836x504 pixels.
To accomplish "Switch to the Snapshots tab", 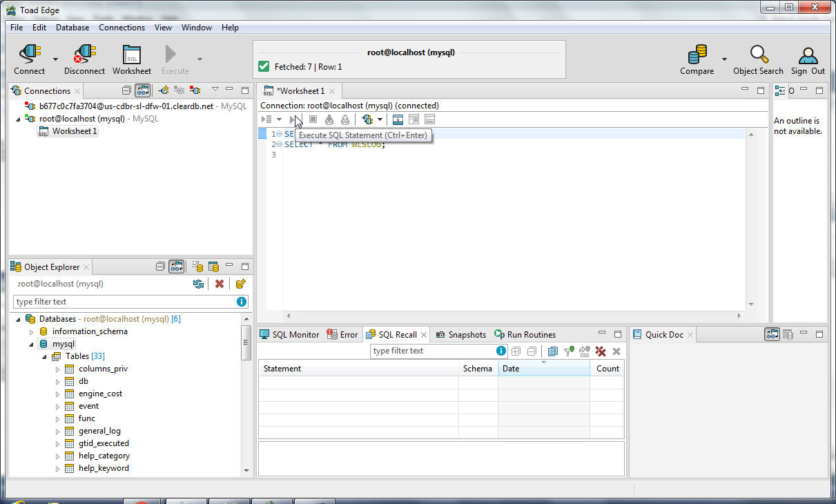I will 461,334.
